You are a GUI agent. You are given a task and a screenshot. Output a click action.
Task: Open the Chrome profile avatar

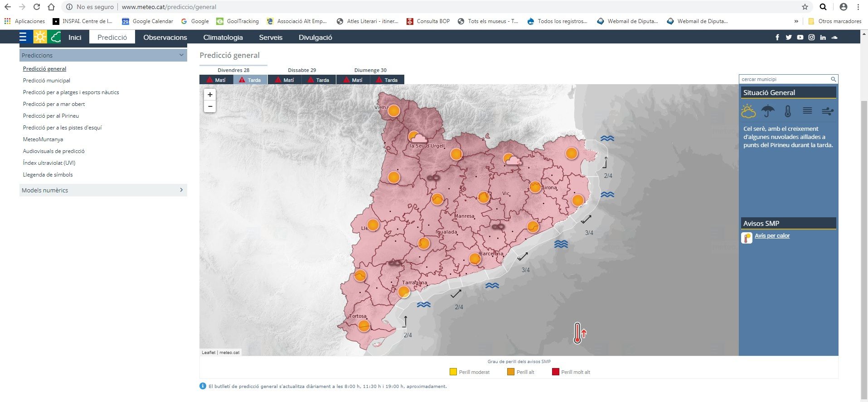[843, 7]
